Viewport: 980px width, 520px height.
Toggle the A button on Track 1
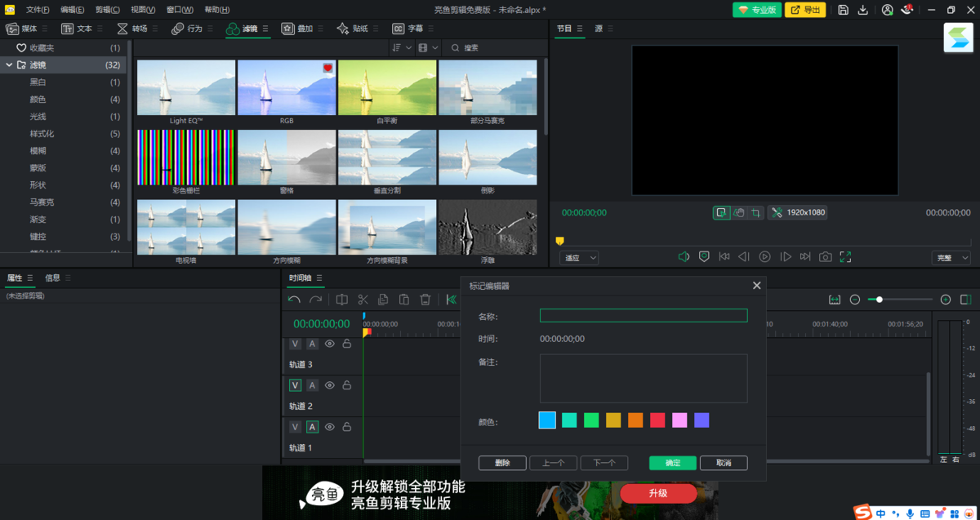[x=312, y=426]
